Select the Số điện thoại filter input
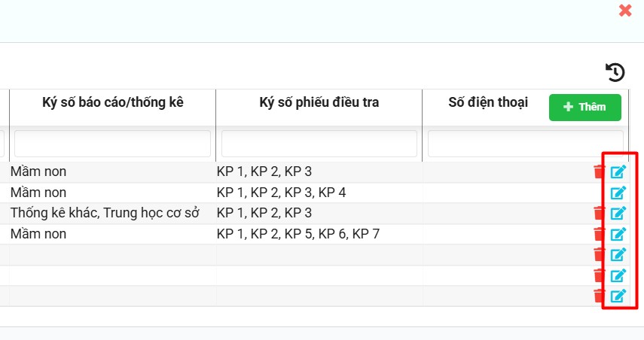 (525, 144)
